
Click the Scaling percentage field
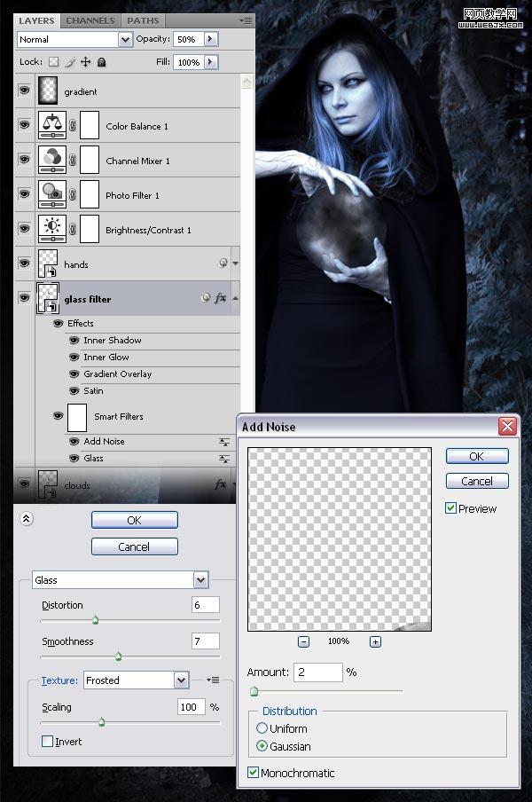coord(192,707)
